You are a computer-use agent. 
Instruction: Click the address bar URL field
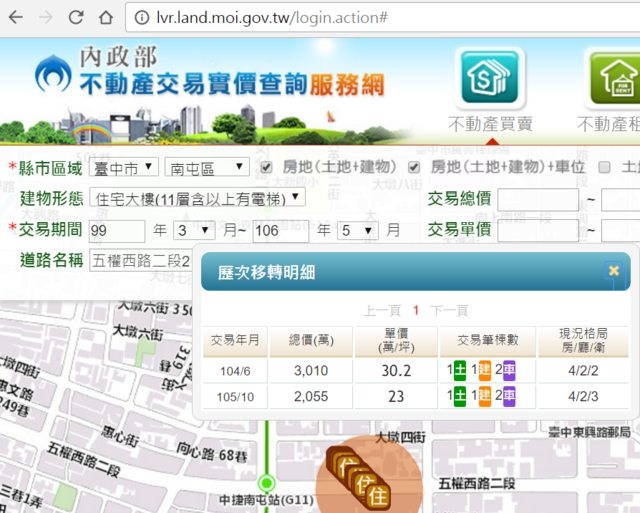(x=383, y=18)
